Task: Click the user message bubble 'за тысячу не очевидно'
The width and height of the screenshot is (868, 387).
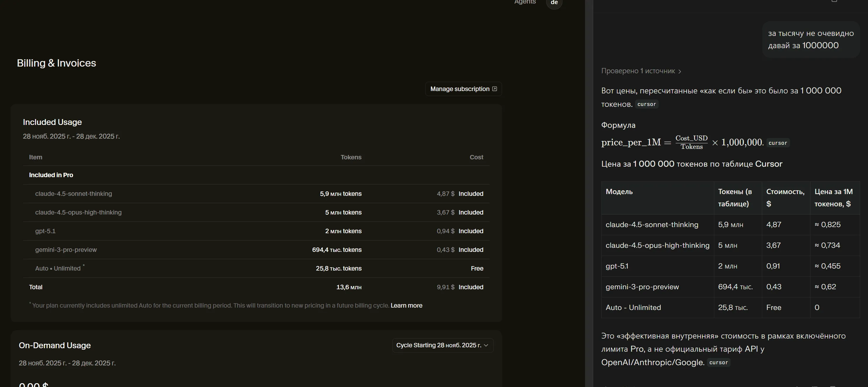Action: (x=810, y=39)
